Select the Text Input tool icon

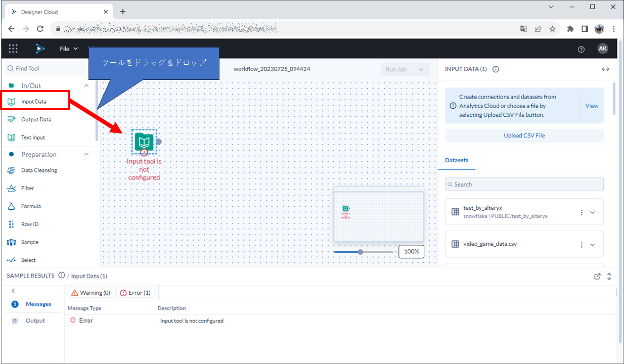point(12,138)
